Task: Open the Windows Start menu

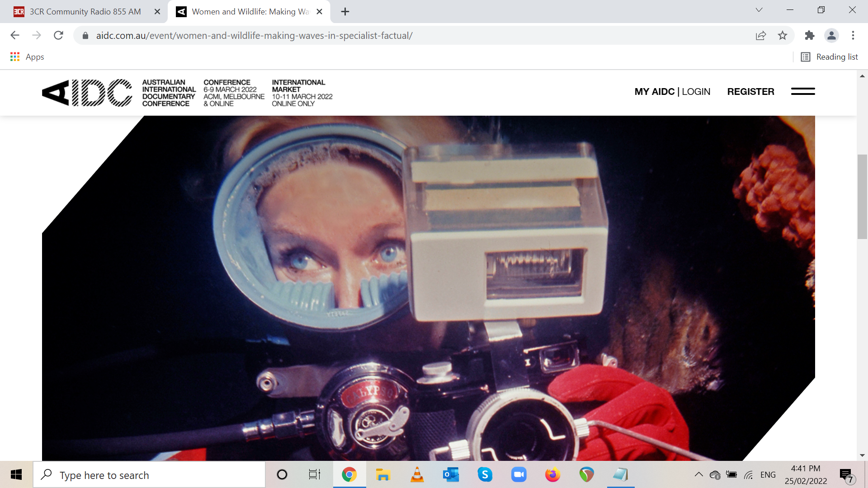Action: [x=16, y=474]
